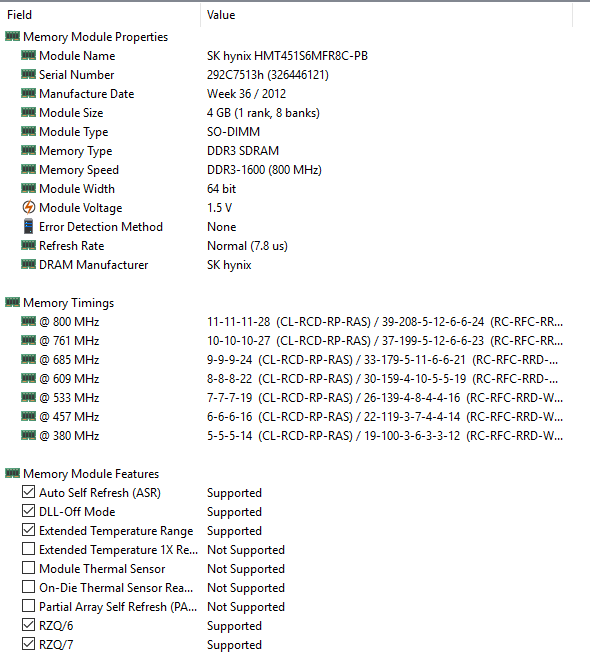The width and height of the screenshot is (590, 652).
Task: Toggle the DLL-Off Mode checkbox
Action: [x=28, y=511]
